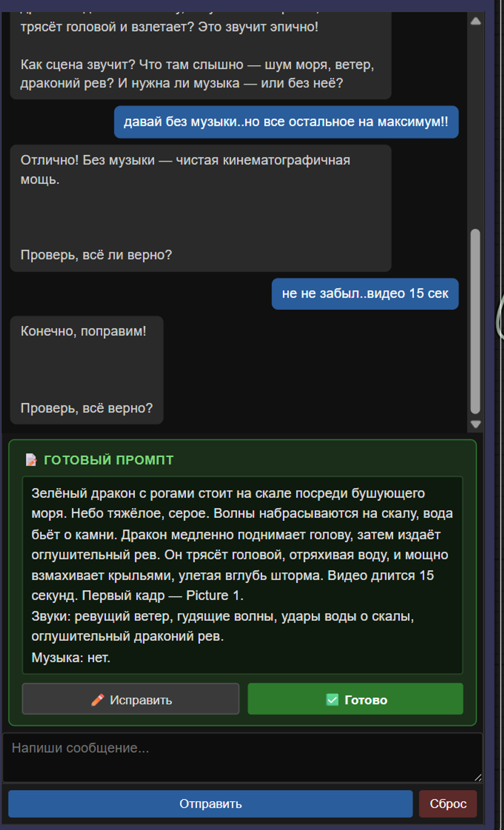Focus the Напиши сообщение input field
This screenshot has height=830, width=504.
click(x=242, y=758)
